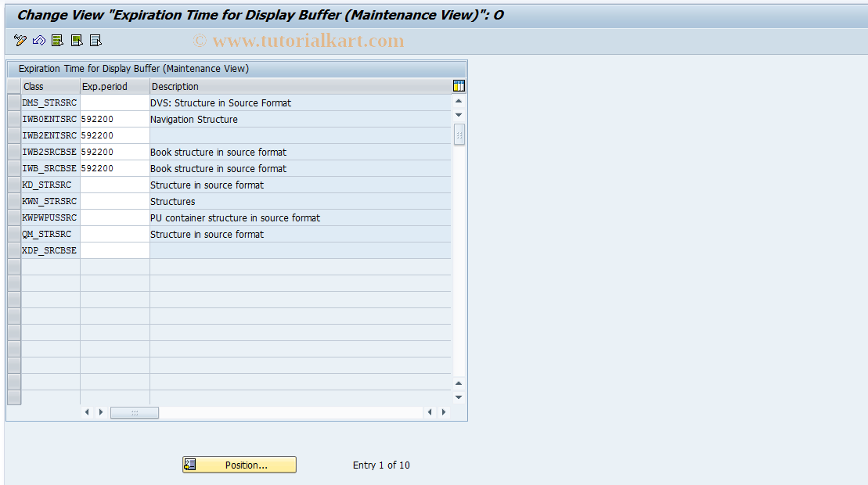Click the KD_STRSRC class cell
The height and width of the screenshot is (485, 868).
point(51,185)
